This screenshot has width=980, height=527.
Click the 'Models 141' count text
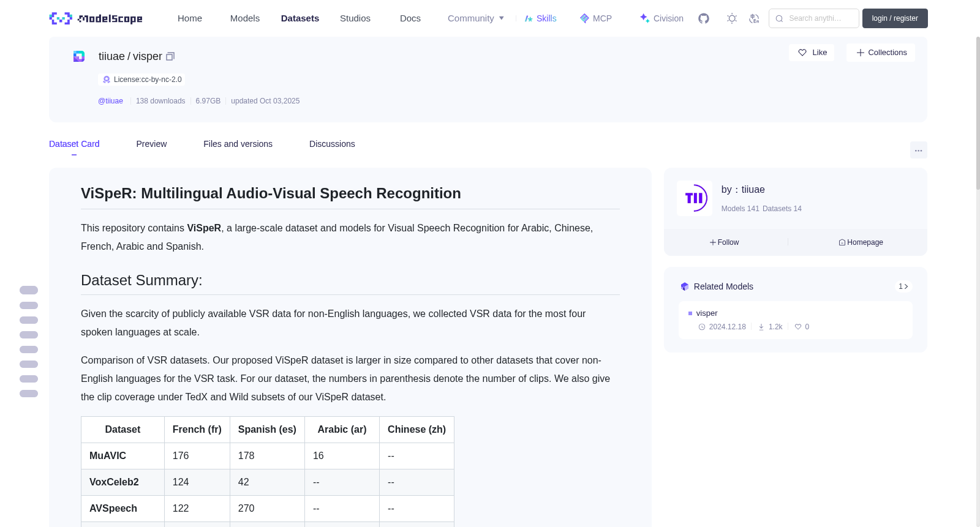[741, 209]
